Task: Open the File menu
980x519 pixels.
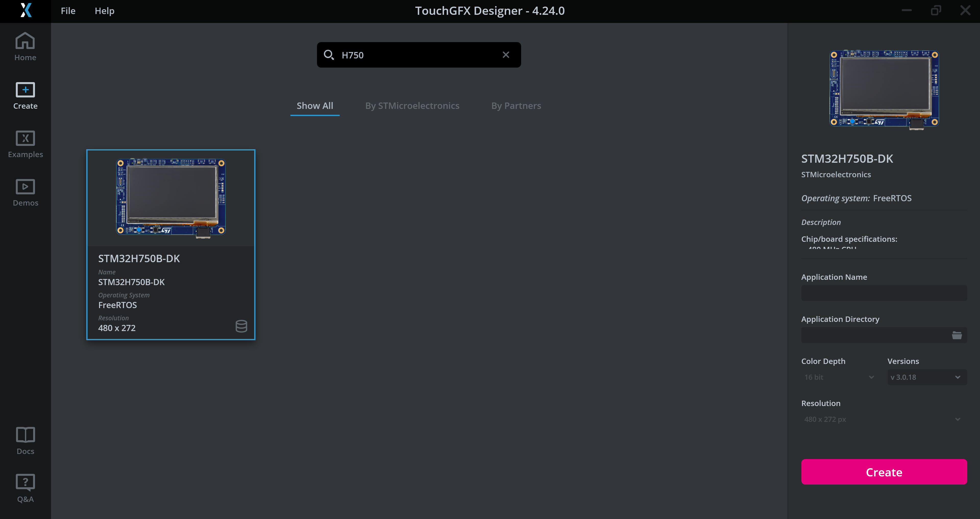Action: 68,11
